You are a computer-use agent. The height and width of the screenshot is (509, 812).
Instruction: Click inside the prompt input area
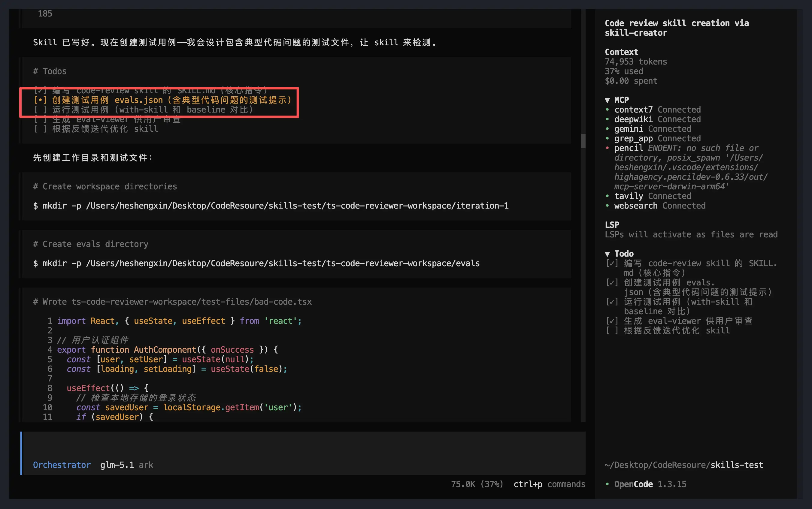[303, 446]
